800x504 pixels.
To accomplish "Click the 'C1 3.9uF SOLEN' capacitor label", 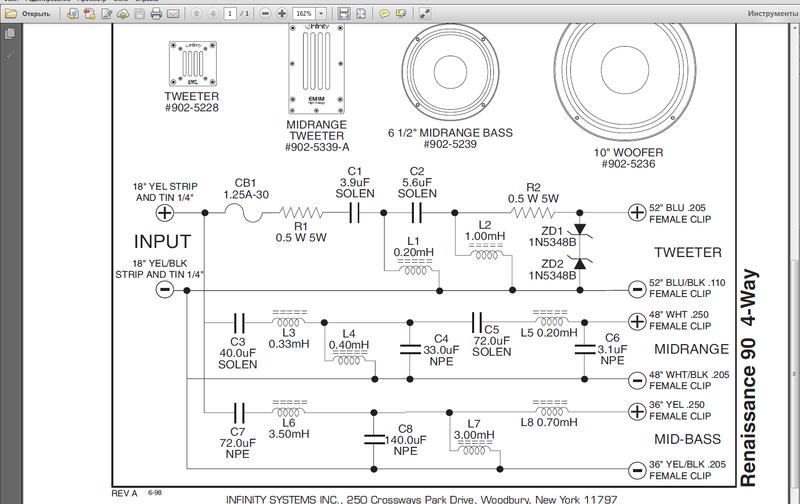I will point(355,183).
